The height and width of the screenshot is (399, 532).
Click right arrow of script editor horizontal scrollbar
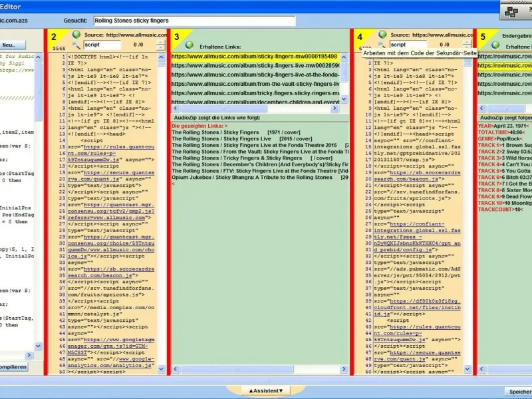29,355
